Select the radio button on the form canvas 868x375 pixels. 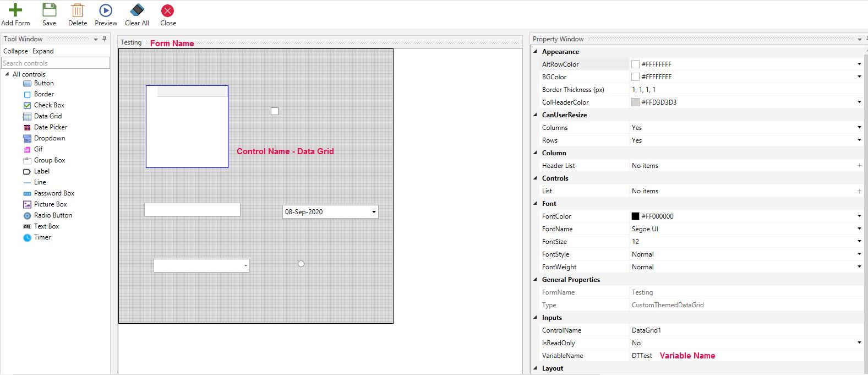[301, 264]
